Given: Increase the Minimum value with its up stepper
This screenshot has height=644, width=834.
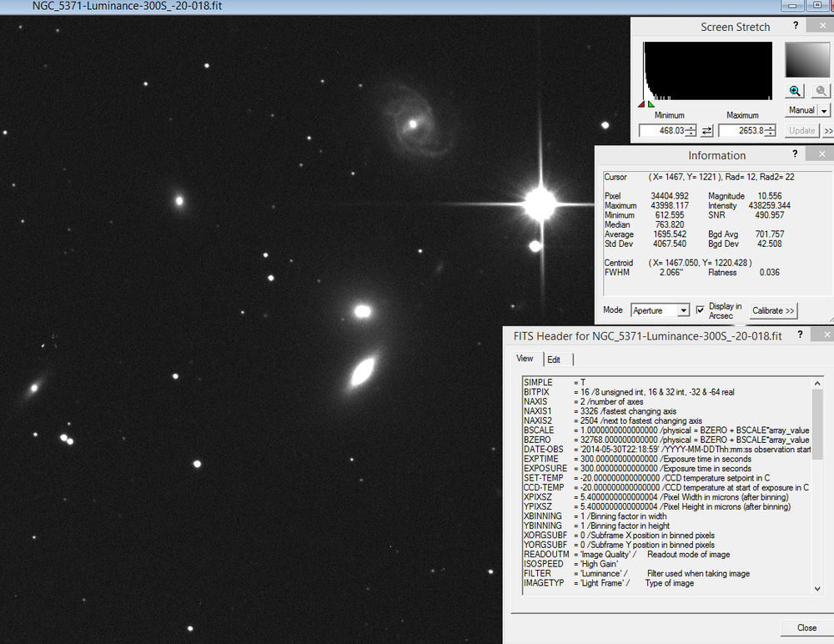Looking at the screenshot, I should pyautogui.click(x=691, y=127).
